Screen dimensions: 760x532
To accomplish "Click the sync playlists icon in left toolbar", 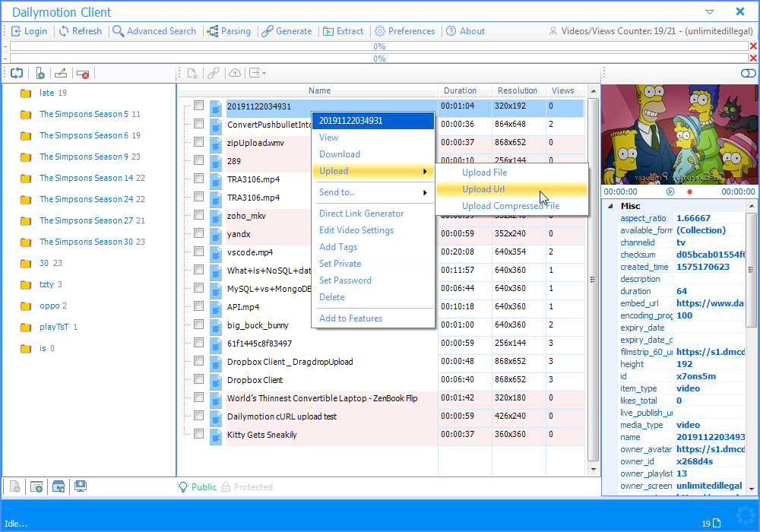I will pos(17,74).
